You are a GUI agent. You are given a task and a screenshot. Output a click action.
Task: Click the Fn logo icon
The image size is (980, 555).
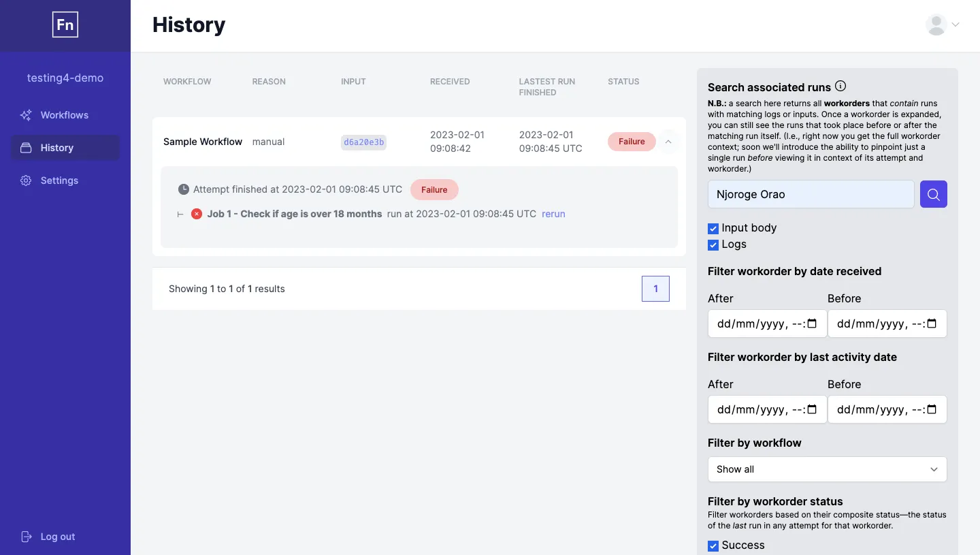click(x=65, y=25)
